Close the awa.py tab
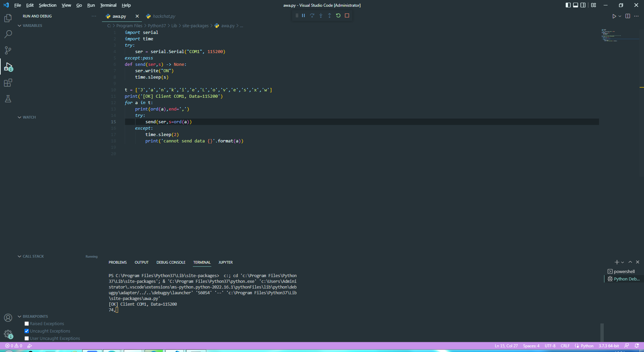The width and height of the screenshot is (644, 352). click(x=137, y=16)
